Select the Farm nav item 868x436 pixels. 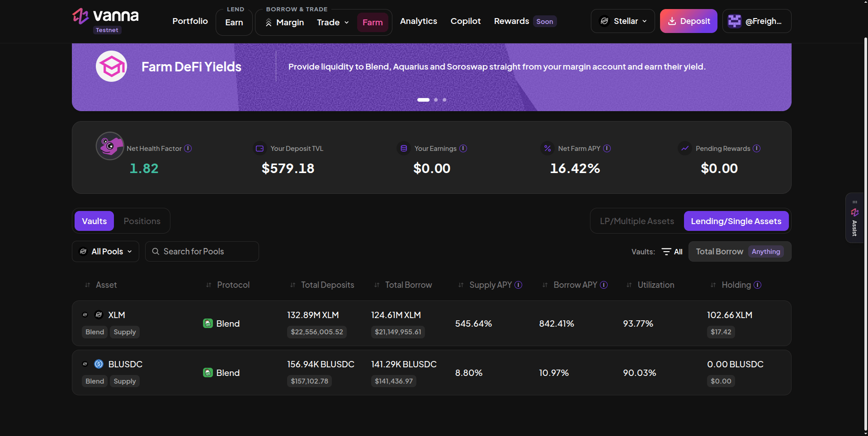pyautogui.click(x=373, y=23)
